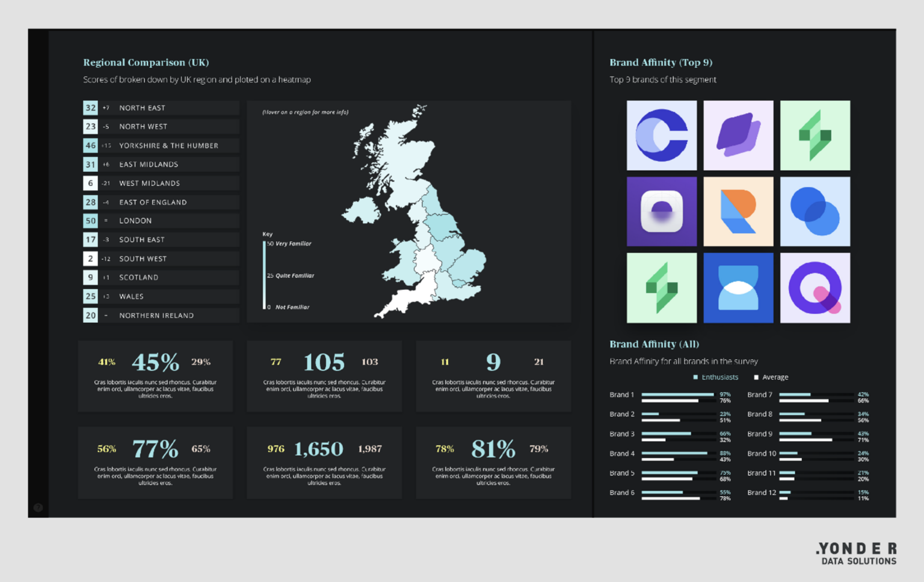
Task: Click the bottom-left green bolt brand tile
Action: click(661, 287)
